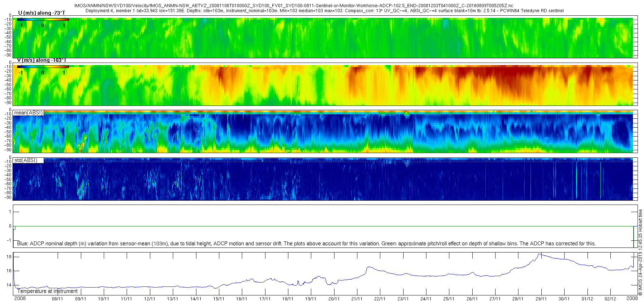Select the 'V (m/s) along -163°T' panel title

[x=42, y=60]
